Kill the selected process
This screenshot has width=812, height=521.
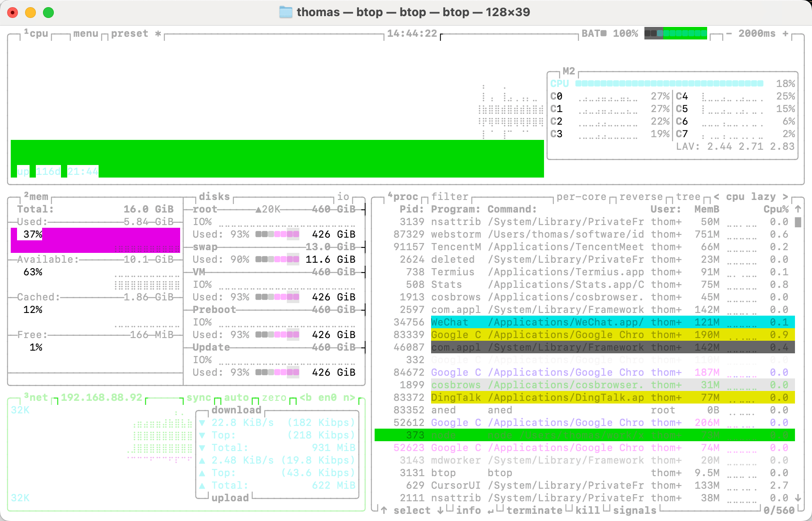[587, 511]
